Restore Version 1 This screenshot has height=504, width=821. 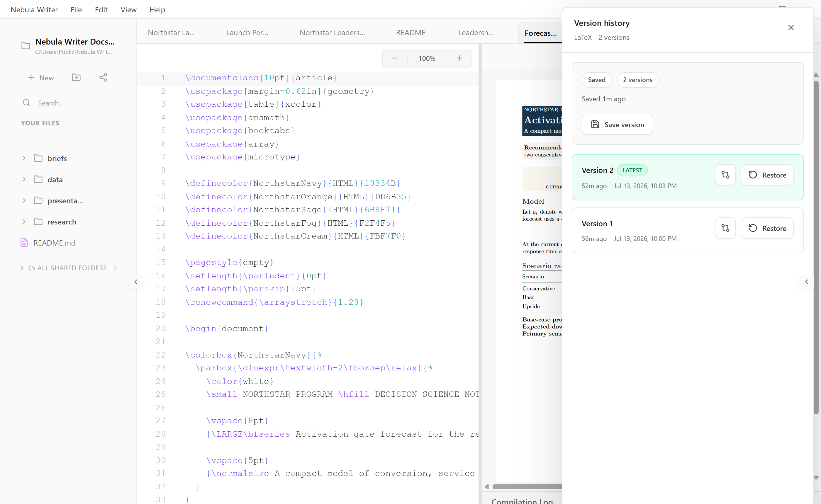767,228
